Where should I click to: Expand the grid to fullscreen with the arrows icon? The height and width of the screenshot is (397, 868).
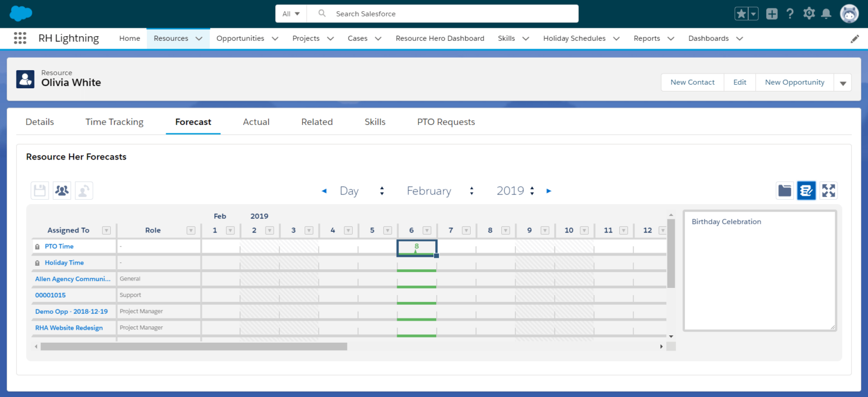(828, 191)
